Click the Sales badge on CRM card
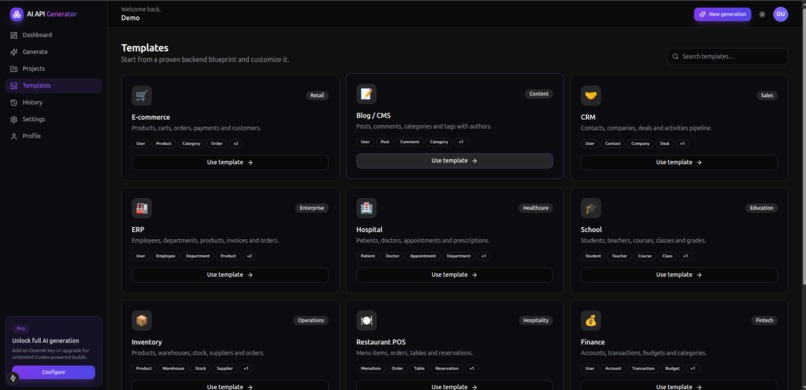 coord(767,96)
